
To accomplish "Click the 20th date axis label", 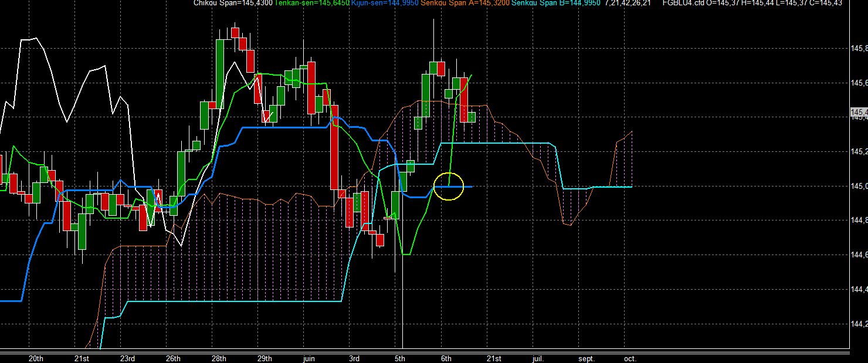I will (x=36, y=358).
